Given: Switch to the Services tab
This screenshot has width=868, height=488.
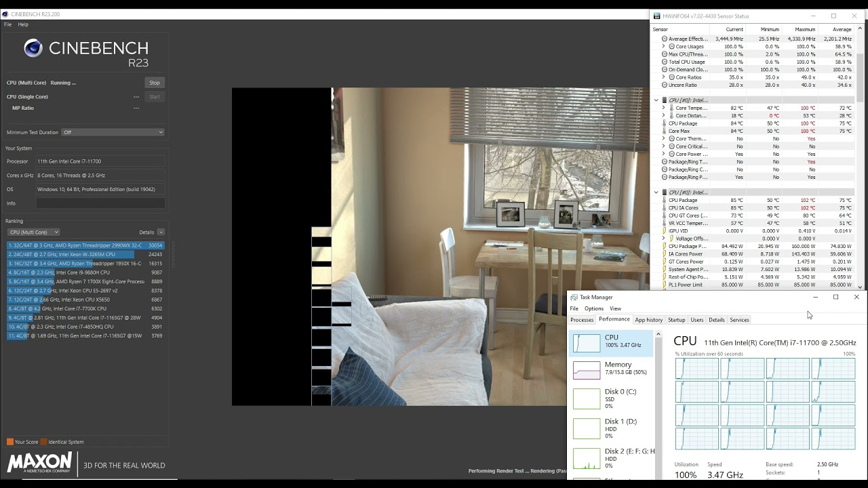Looking at the screenshot, I should [739, 320].
